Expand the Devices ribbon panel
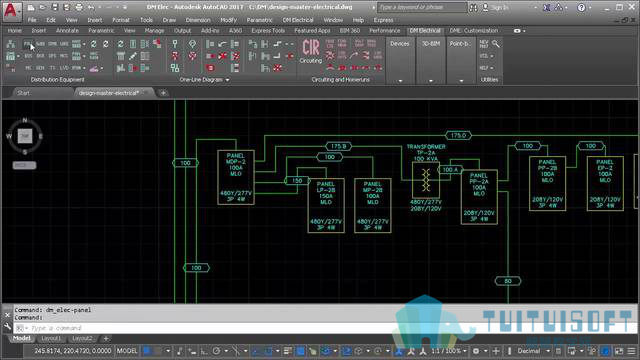Viewport: 640px width, 360px height. tap(400, 80)
